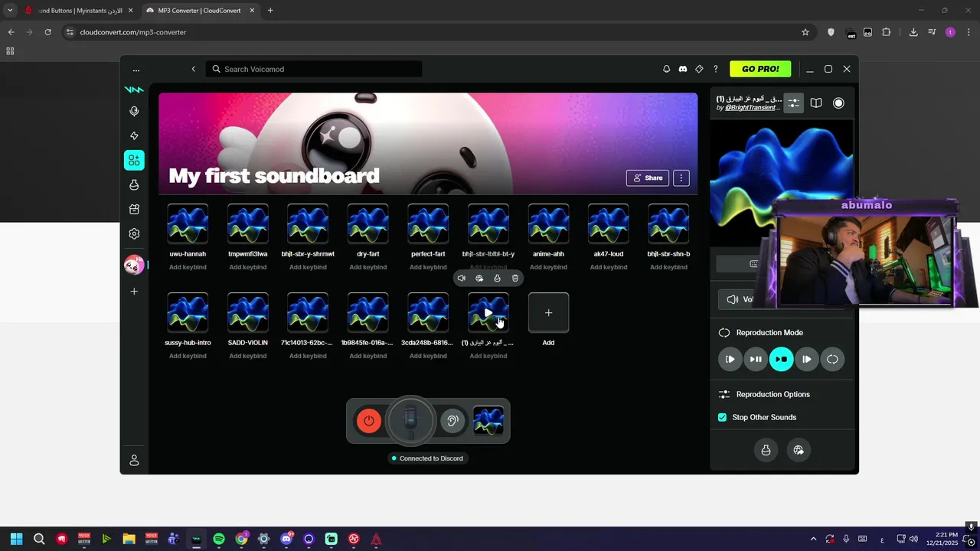This screenshot has height=551, width=980.
Task: Open the three-dot menu in title bar
Action: click(136, 69)
